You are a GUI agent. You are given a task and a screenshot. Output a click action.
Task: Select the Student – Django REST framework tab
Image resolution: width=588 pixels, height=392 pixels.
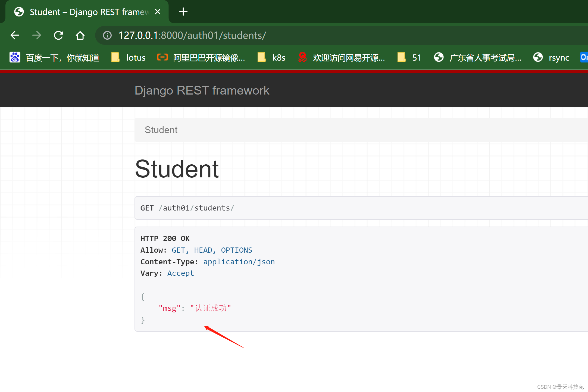tap(87, 12)
